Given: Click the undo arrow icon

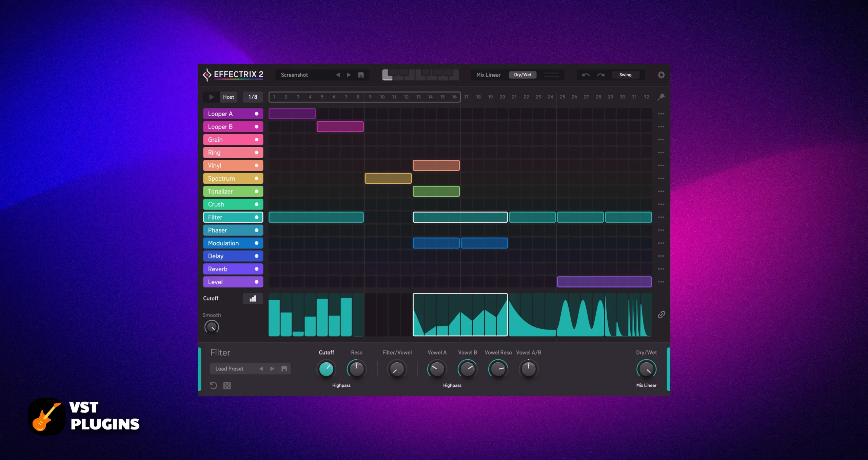Looking at the screenshot, I should click(x=586, y=75).
